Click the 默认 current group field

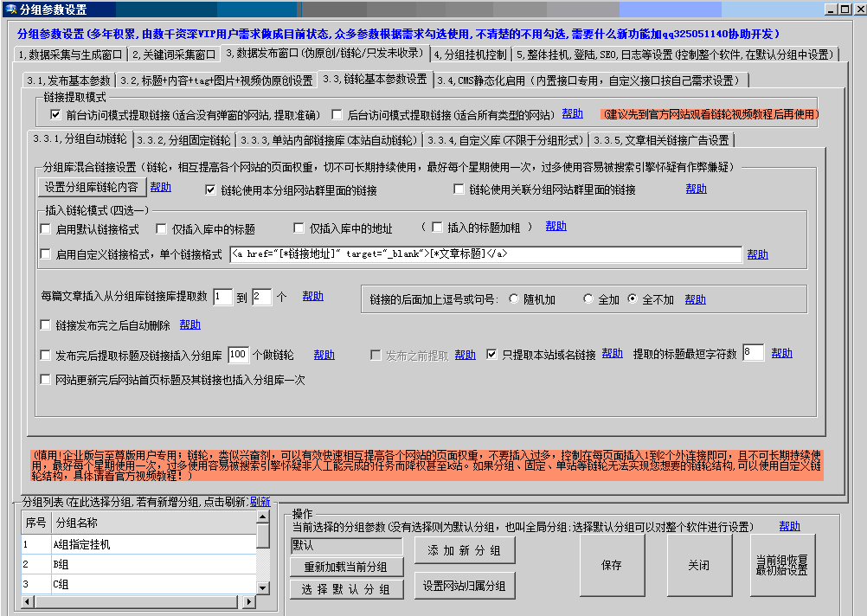[347, 546]
